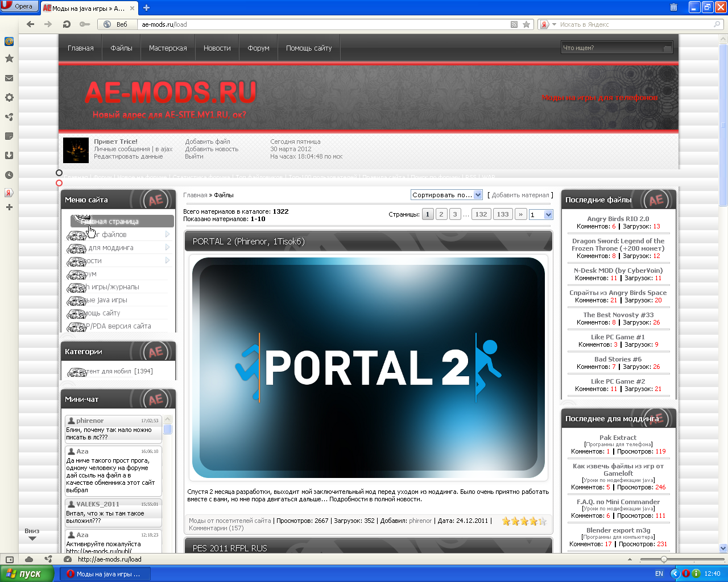Switch to the 'Моды на java игры' tab
This screenshot has height=582, width=728.
pyautogui.click(x=89, y=8)
